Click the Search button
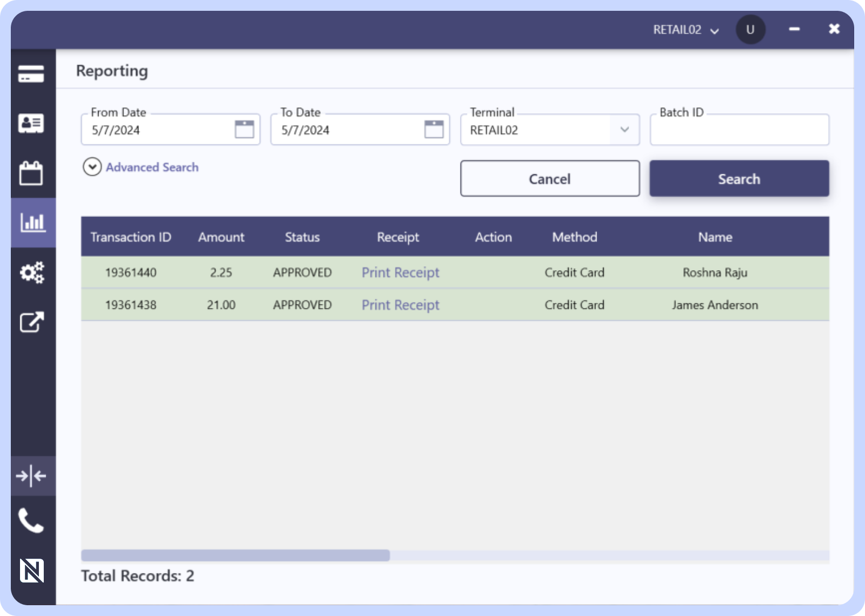865x616 pixels. [739, 178]
